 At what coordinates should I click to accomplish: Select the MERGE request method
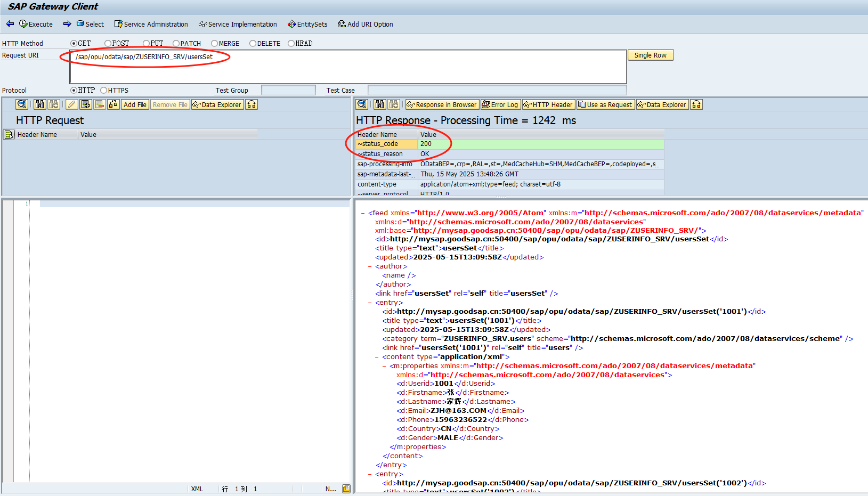click(213, 43)
